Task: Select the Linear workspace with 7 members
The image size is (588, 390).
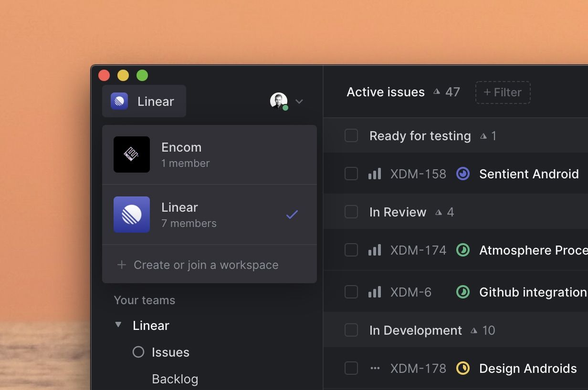Action: click(210, 215)
